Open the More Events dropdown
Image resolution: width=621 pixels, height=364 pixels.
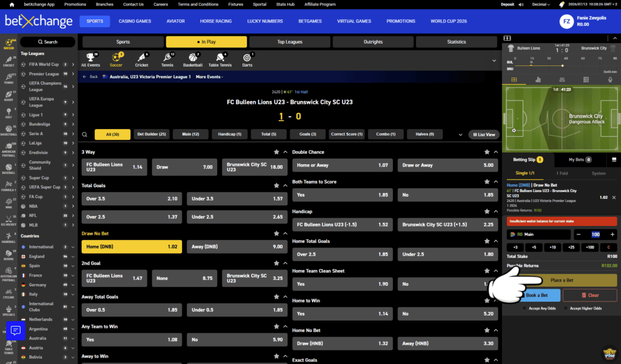point(209,77)
